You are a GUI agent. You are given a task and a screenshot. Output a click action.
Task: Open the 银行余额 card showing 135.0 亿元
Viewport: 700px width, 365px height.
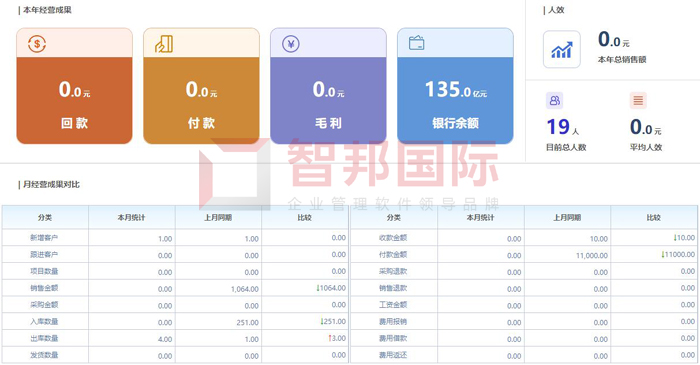455,86
